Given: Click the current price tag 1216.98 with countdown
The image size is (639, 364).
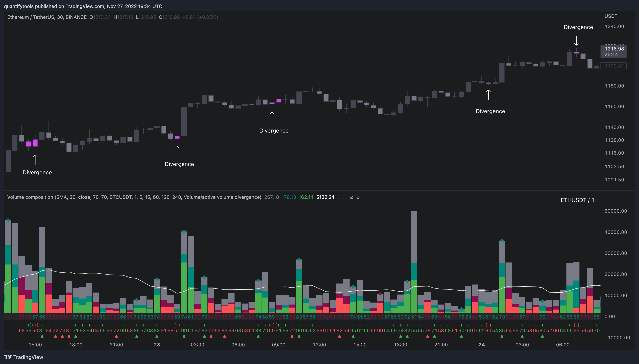Looking at the screenshot, I should [x=614, y=51].
